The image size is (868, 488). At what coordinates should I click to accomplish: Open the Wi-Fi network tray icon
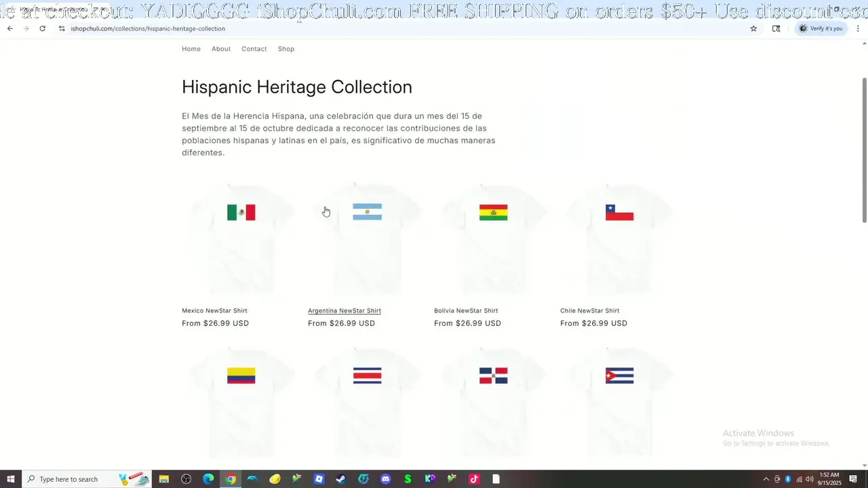pos(799,479)
